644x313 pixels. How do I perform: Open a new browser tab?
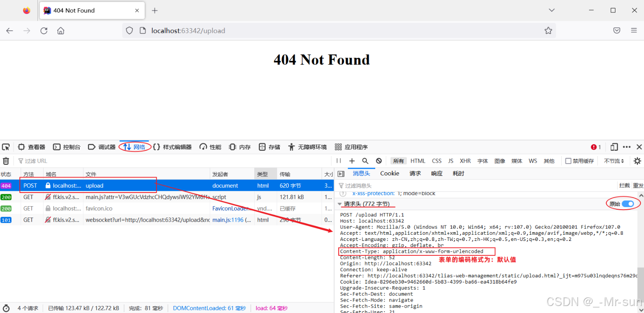tap(154, 11)
